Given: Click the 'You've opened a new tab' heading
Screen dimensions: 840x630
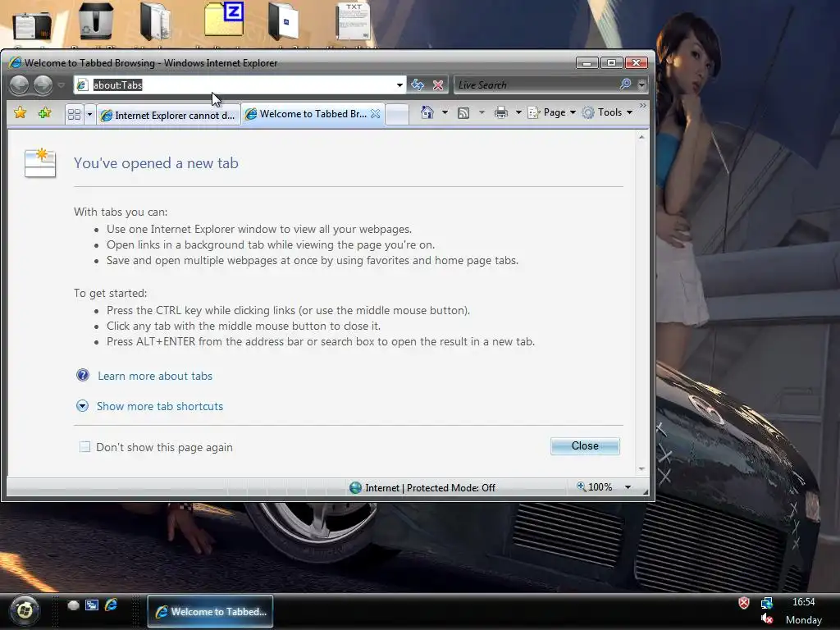Looking at the screenshot, I should click(x=156, y=163).
